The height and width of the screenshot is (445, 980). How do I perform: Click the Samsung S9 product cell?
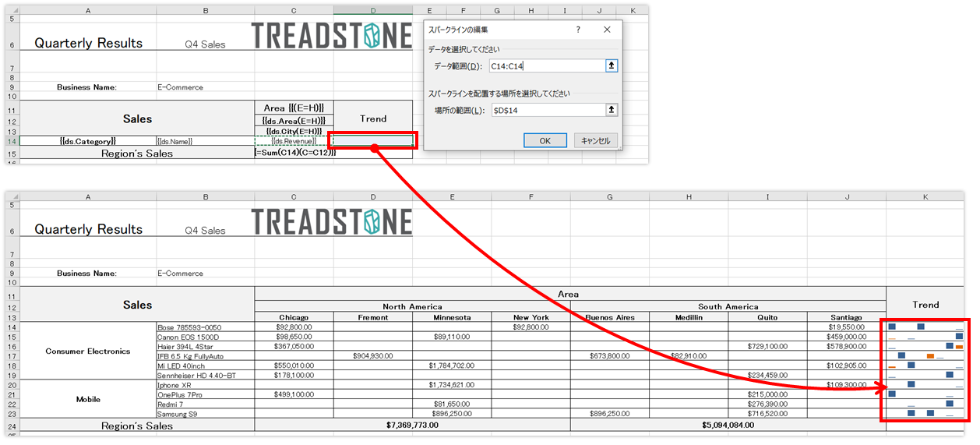(x=206, y=414)
